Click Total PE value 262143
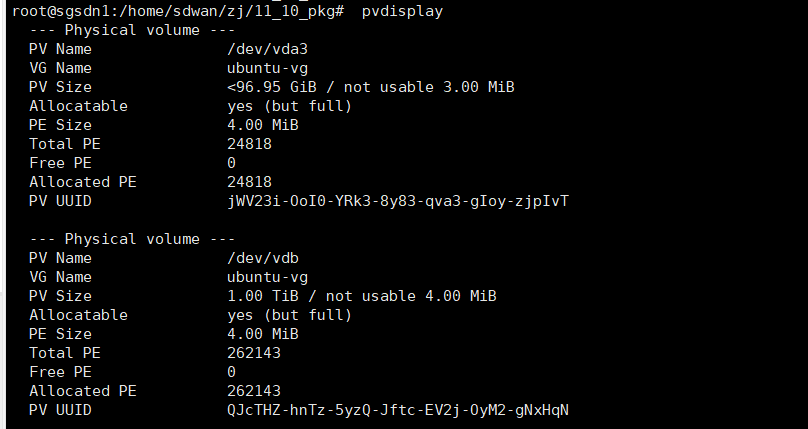 (254, 353)
